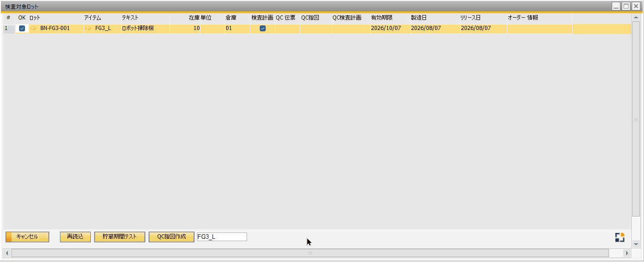Click the リリース日 column header

pos(483,18)
